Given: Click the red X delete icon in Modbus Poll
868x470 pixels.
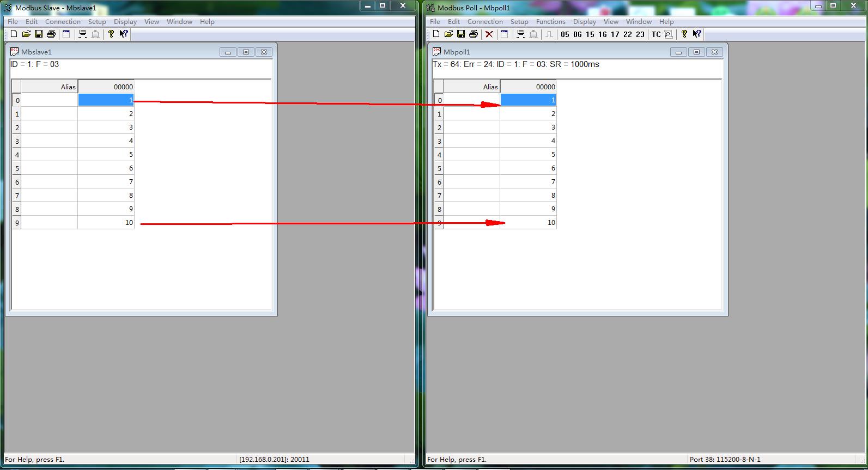Looking at the screenshot, I should click(x=489, y=34).
